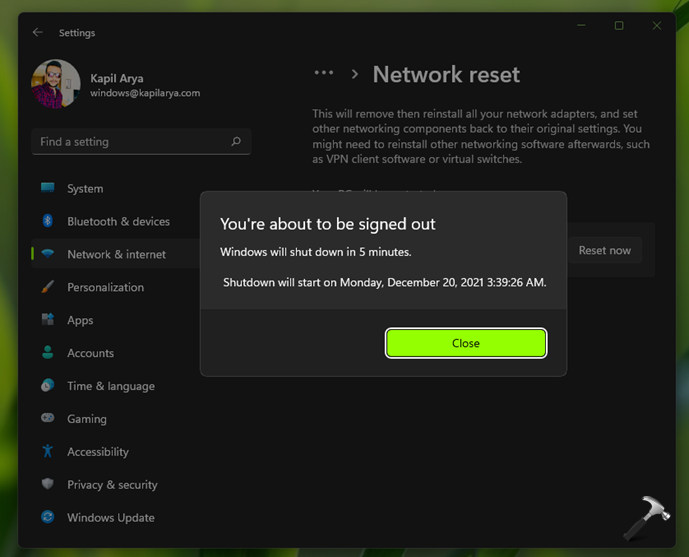689x557 pixels.
Task: Click the search magnifier icon
Action: click(x=236, y=142)
